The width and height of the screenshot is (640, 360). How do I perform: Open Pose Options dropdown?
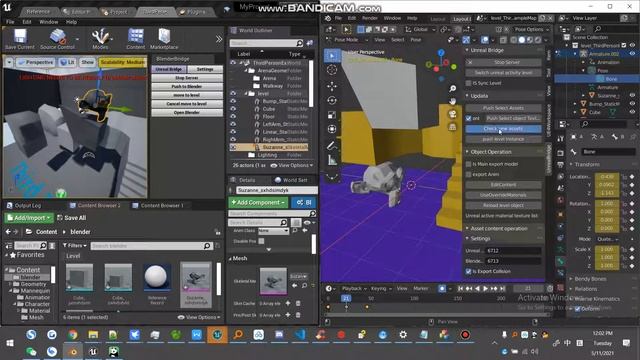tap(531, 29)
